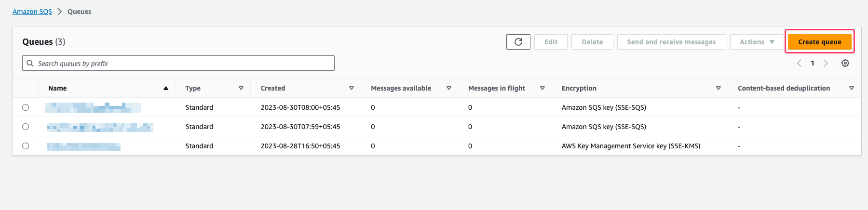
Task: Open the Actions dropdown menu
Action: [757, 42]
